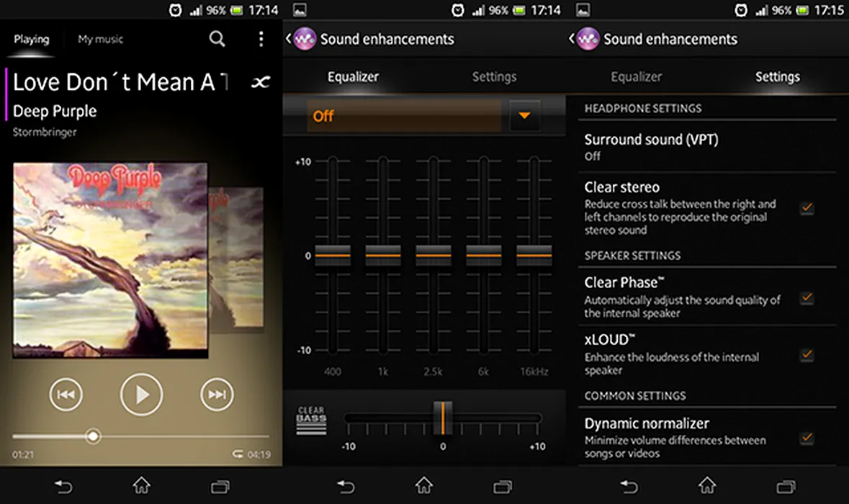Open the three-dot overflow menu

tap(261, 40)
